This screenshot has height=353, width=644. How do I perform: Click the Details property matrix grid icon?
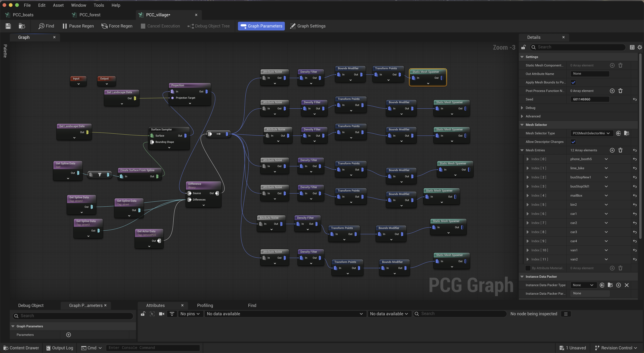point(632,47)
